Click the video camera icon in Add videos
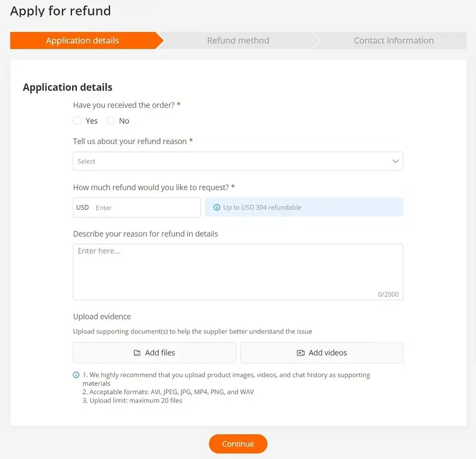The image size is (476, 459). [x=300, y=353]
